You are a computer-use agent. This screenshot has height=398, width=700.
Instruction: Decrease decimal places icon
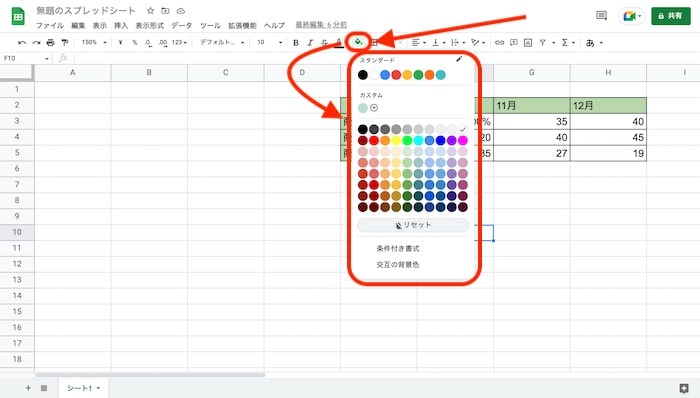pyautogui.click(x=148, y=43)
